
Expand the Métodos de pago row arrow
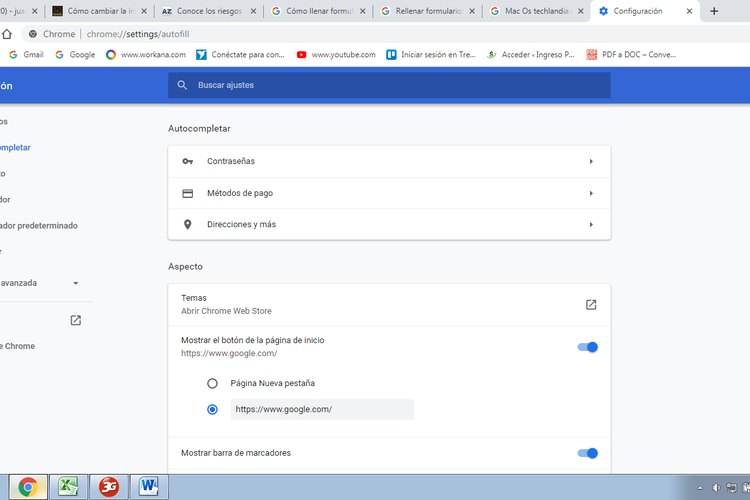(591, 193)
